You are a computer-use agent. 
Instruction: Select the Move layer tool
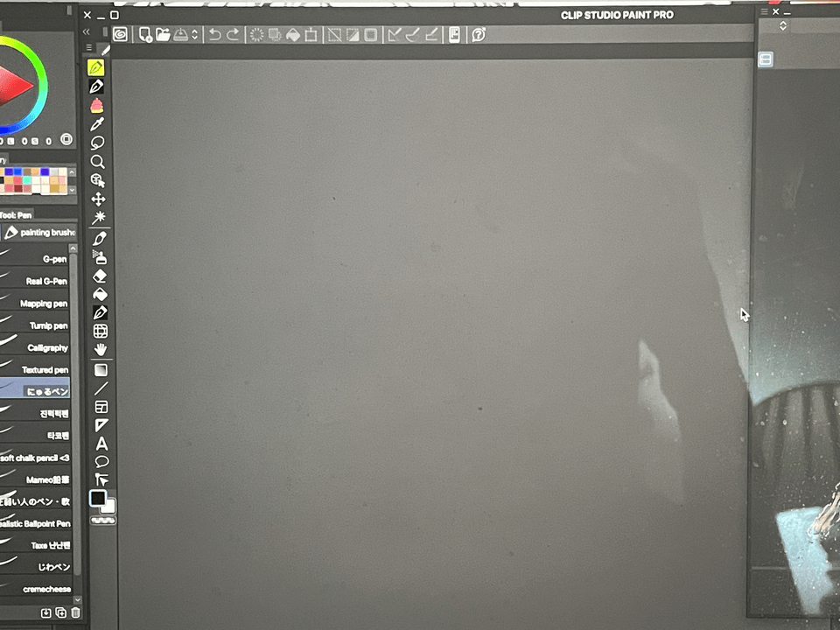98,199
